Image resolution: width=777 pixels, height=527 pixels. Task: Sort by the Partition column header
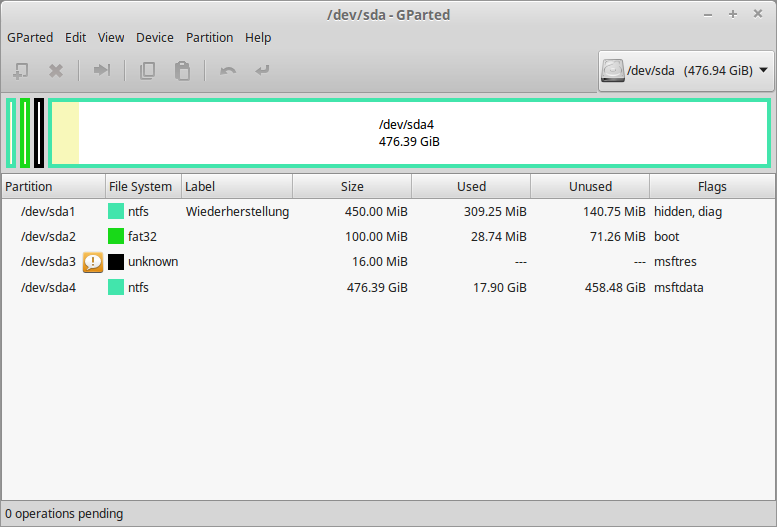(x=53, y=186)
